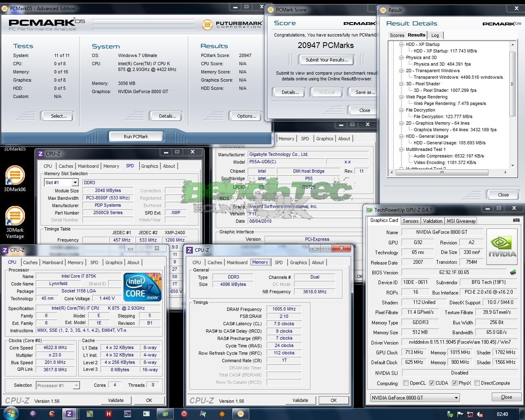This screenshot has width=525, height=420.
Task: Click the GPU-Z screenshot camera icon
Action: pyautogui.click(x=516, y=220)
